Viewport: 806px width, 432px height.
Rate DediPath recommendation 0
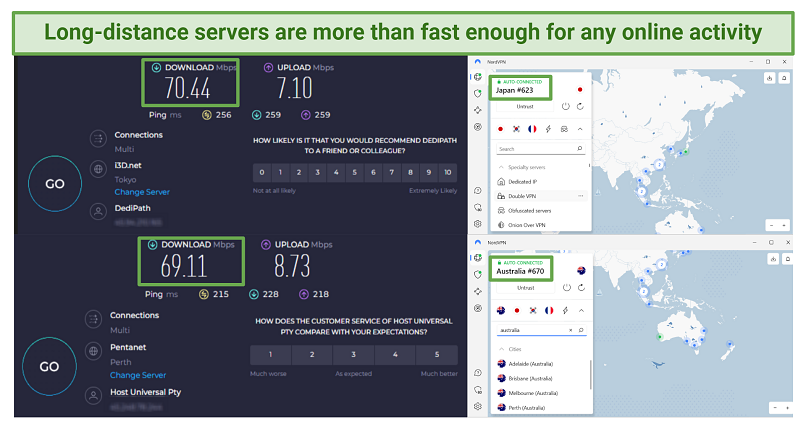pyautogui.click(x=262, y=172)
